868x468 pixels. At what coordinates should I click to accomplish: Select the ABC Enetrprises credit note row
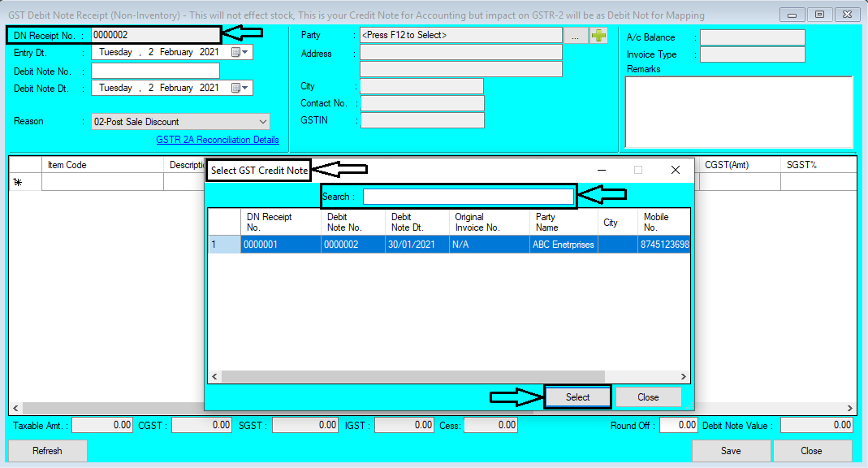(x=447, y=244)
